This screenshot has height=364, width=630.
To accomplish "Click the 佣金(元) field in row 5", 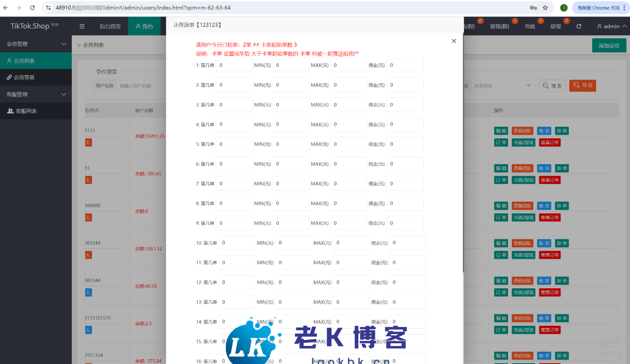I will click(x=405, y=144).
